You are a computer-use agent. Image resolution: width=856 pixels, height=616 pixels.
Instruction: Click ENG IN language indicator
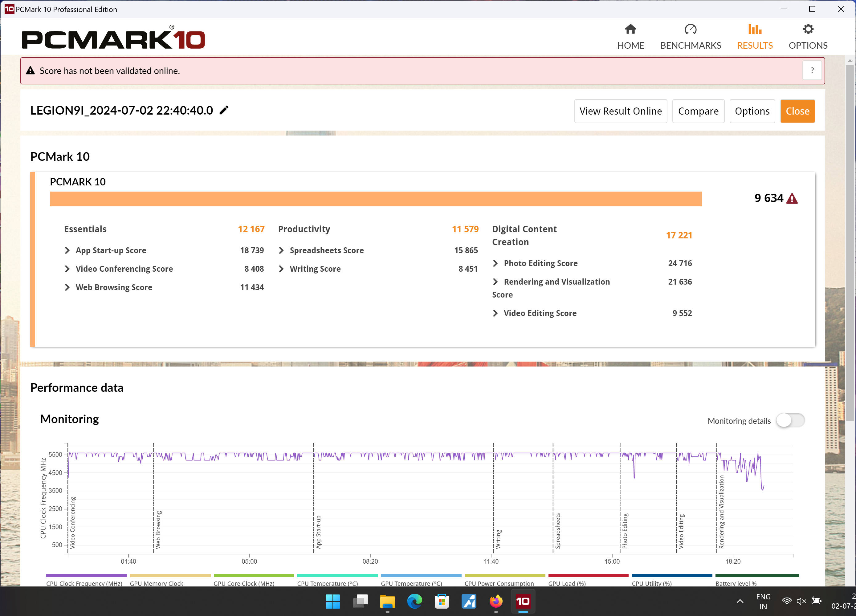tap(763, 601)
